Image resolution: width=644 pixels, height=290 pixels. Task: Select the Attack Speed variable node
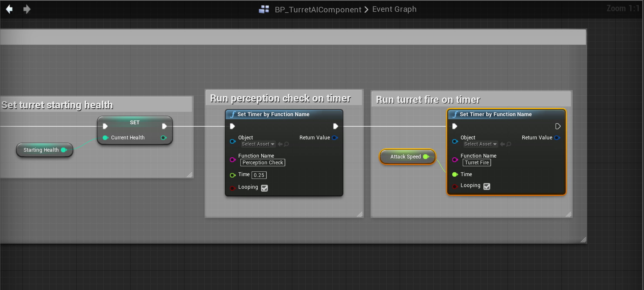405,156
